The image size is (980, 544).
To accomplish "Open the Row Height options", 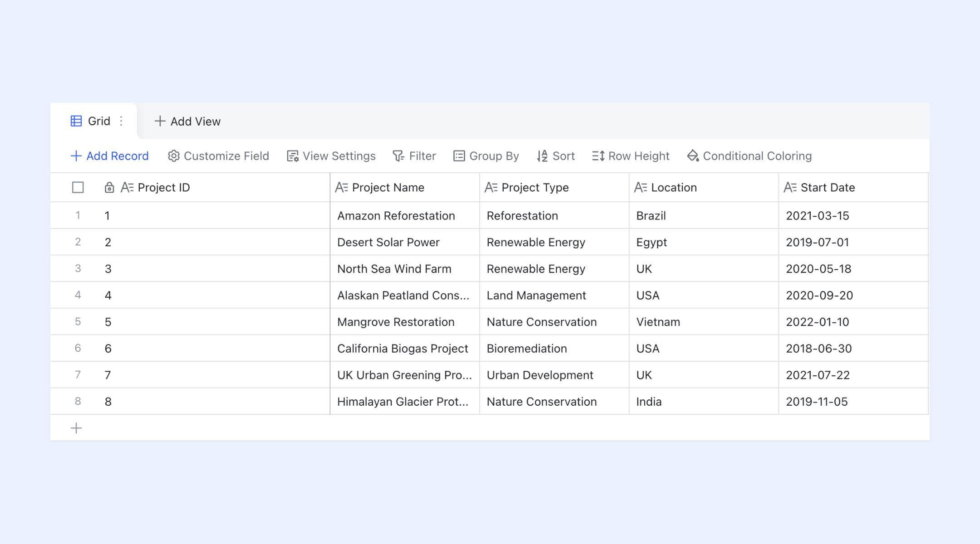I will 631,156.
